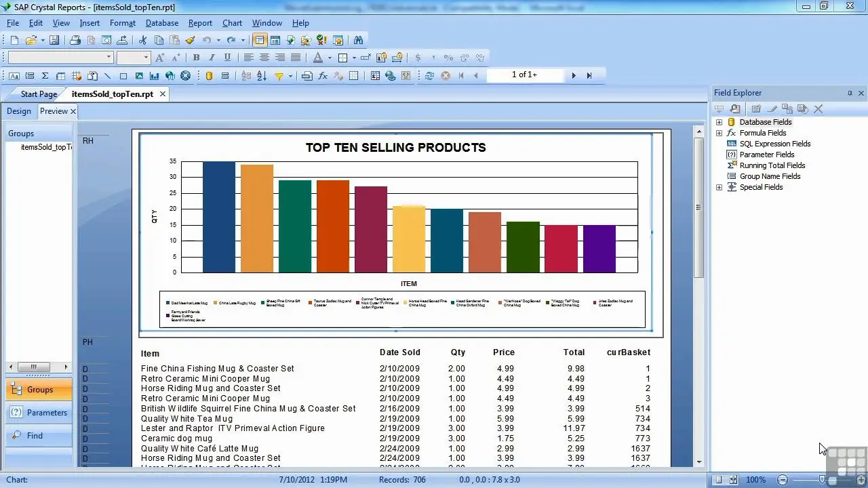Insert a picture icon
Viewport: 868px width, 488px height.
[138, 76]
